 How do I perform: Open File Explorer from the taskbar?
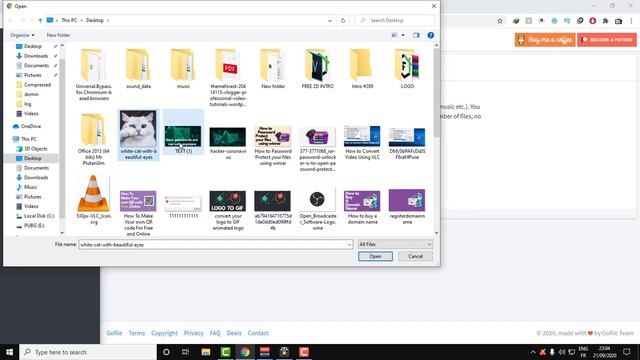pos(206,352)
